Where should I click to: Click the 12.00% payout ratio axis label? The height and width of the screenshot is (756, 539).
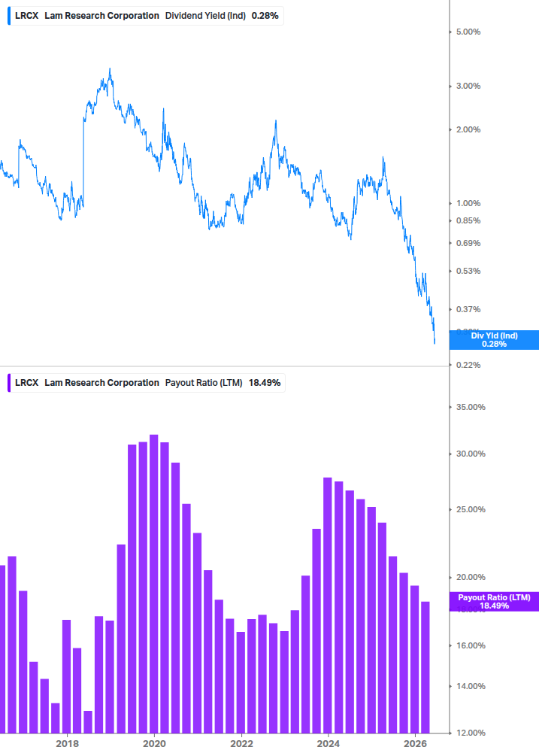coord(471,733)
